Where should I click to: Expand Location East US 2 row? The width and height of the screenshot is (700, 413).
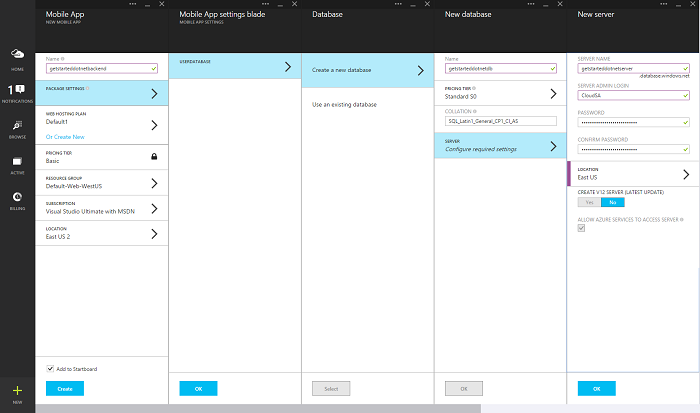102,233
